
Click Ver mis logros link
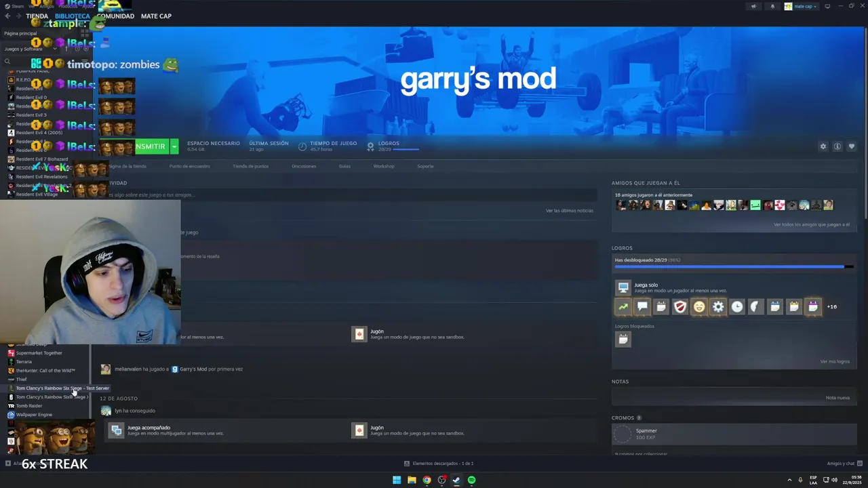(x=835, y=361)
